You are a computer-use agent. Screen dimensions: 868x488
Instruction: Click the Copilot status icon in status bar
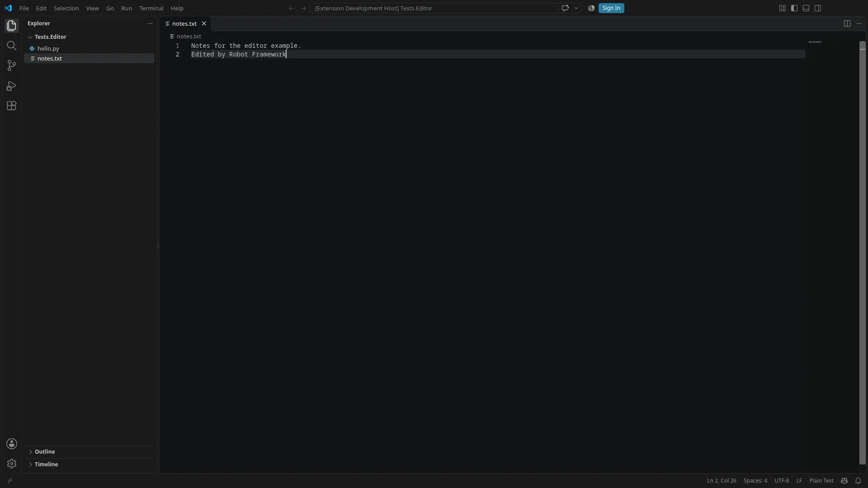[844, 481]
